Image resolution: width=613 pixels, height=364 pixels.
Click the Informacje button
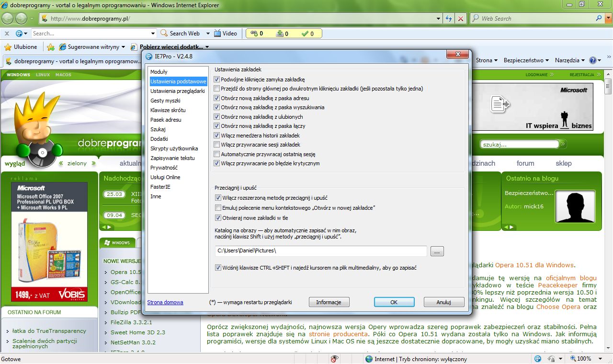[x=329, y=302]
